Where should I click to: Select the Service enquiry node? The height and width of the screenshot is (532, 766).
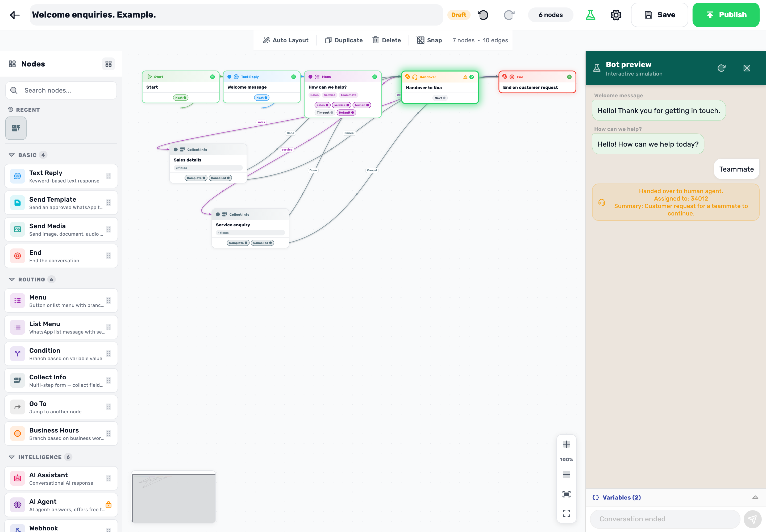pyautogui.click(x=250, y=228)
